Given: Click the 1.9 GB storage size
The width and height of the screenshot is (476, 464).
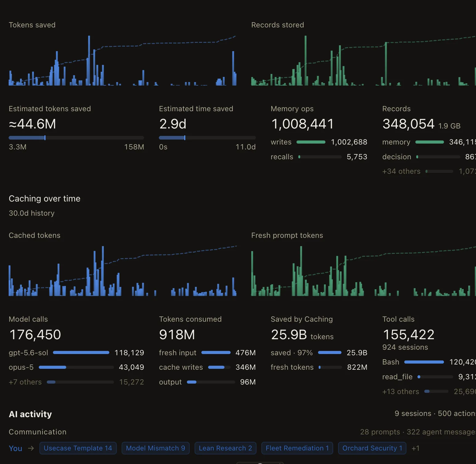Looking at the screenshot, I should (x=450, y=126).
